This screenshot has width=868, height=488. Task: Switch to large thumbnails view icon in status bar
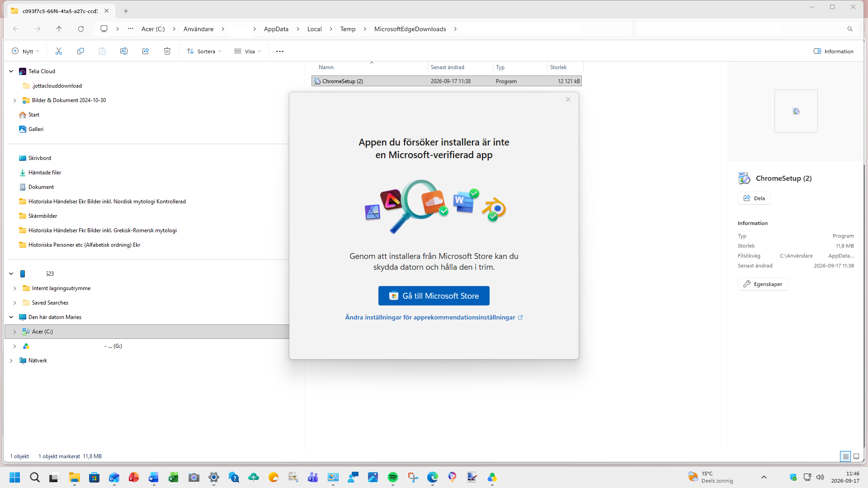point(856,456)
